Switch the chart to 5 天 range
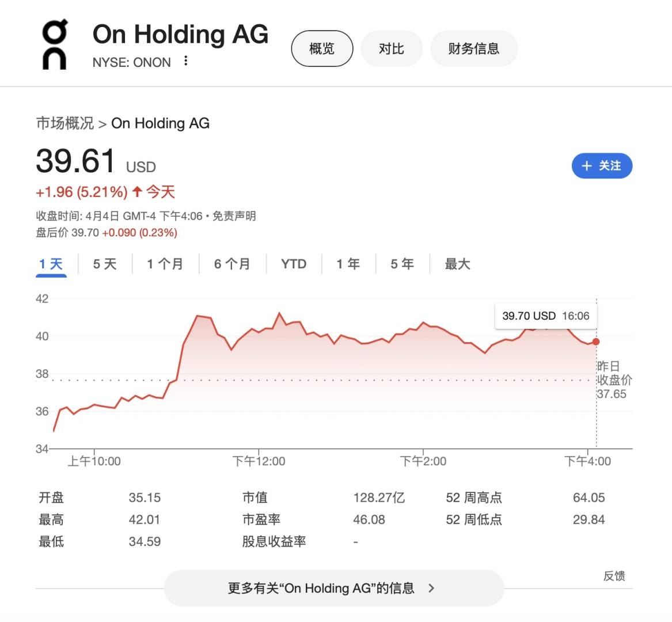This screenshot has height=622, width=672. tap(105, 264)
